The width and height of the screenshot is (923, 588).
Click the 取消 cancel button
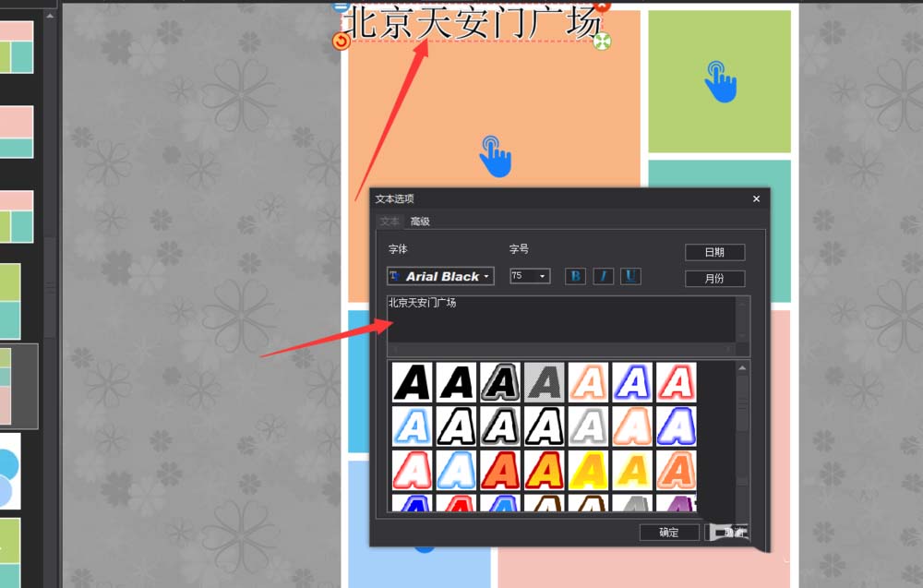[727, 532]
